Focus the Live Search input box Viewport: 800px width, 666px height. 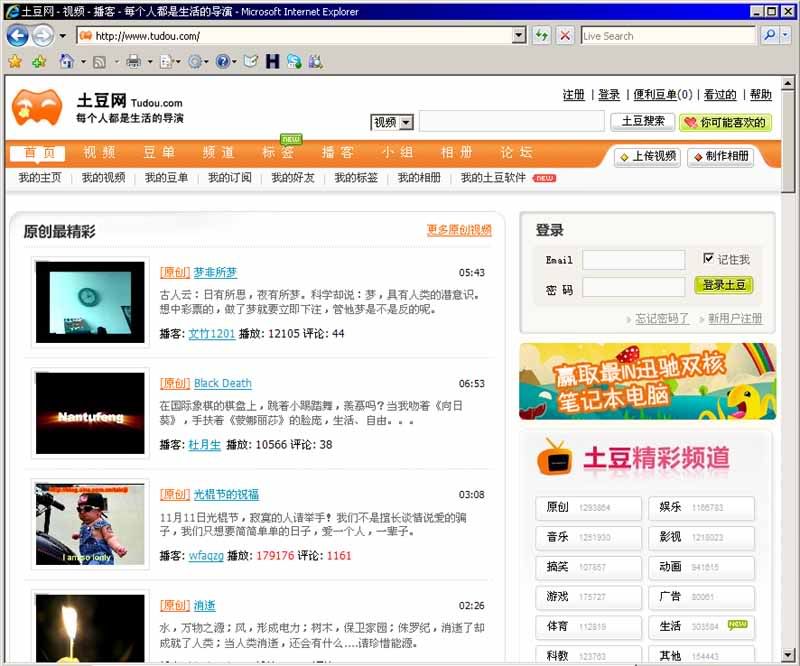pyautogui.click(x=667, y=36)
